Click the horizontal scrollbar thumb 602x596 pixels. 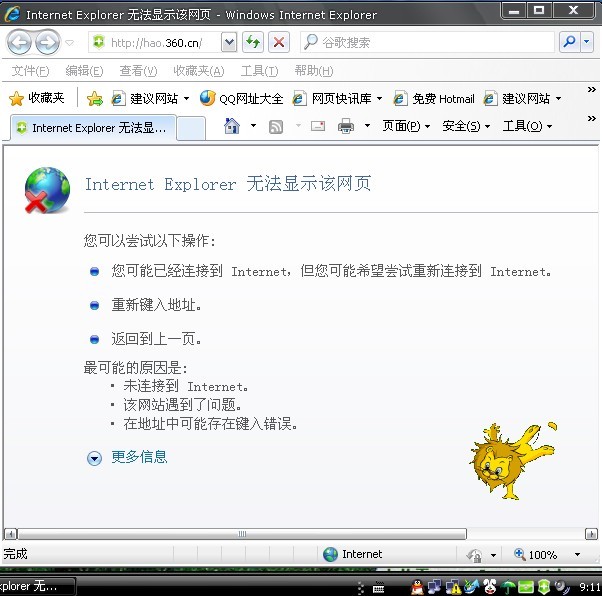point(242,534)
